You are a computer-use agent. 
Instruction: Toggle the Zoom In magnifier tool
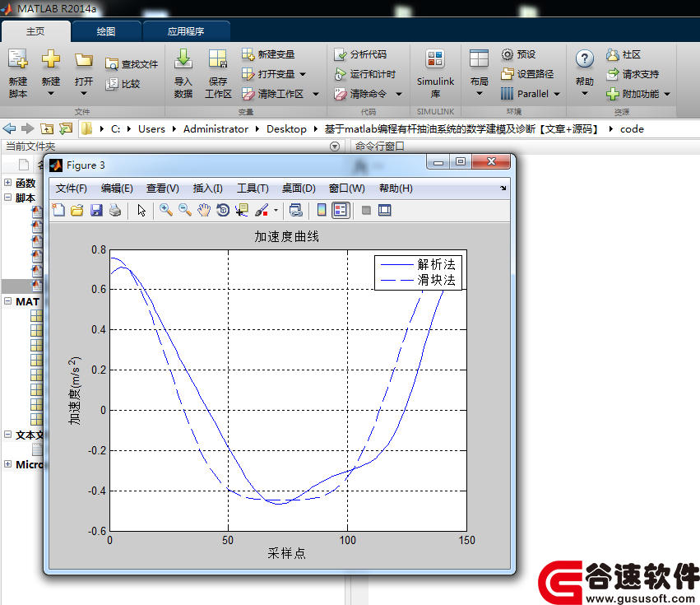[166, 210]
